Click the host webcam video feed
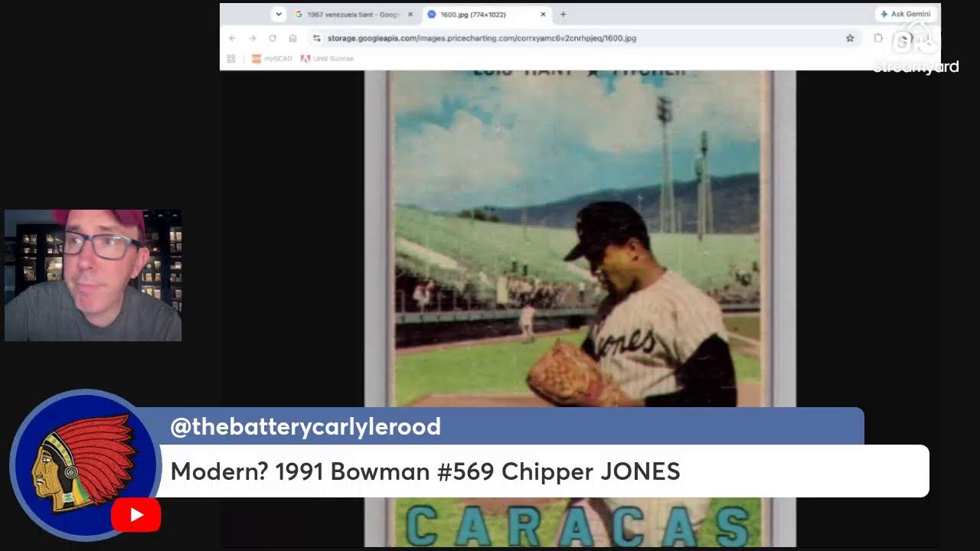980x551 pixels. coord(93,275)
